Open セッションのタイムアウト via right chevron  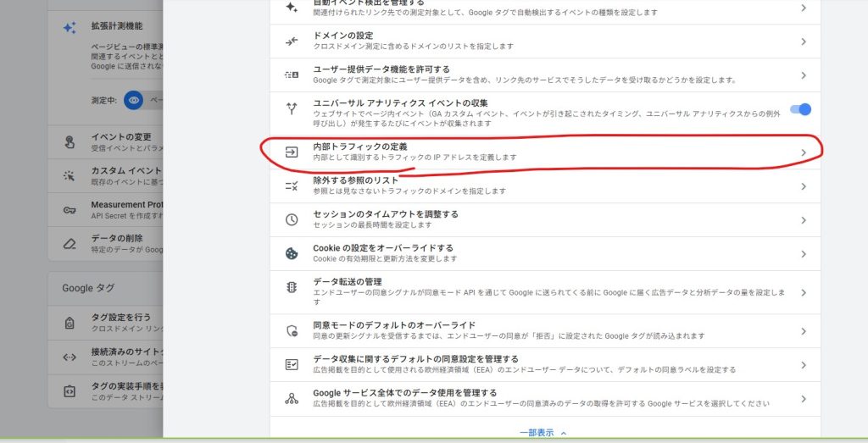(804, 219)
